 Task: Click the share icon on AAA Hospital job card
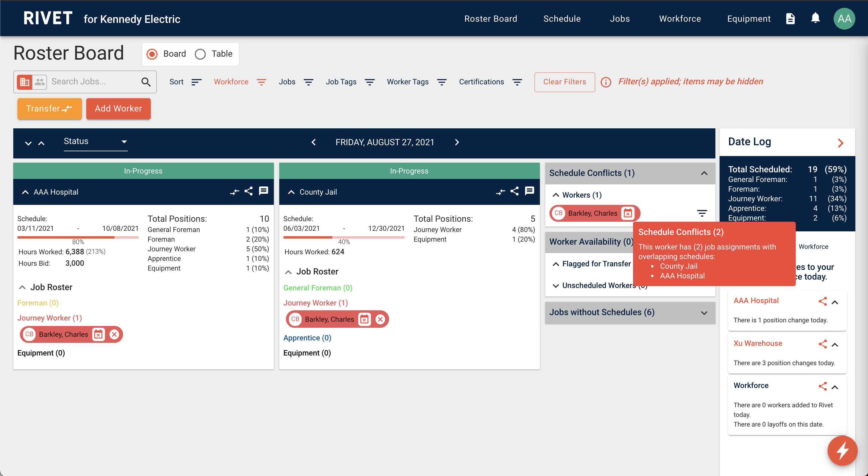click(248, 192)
